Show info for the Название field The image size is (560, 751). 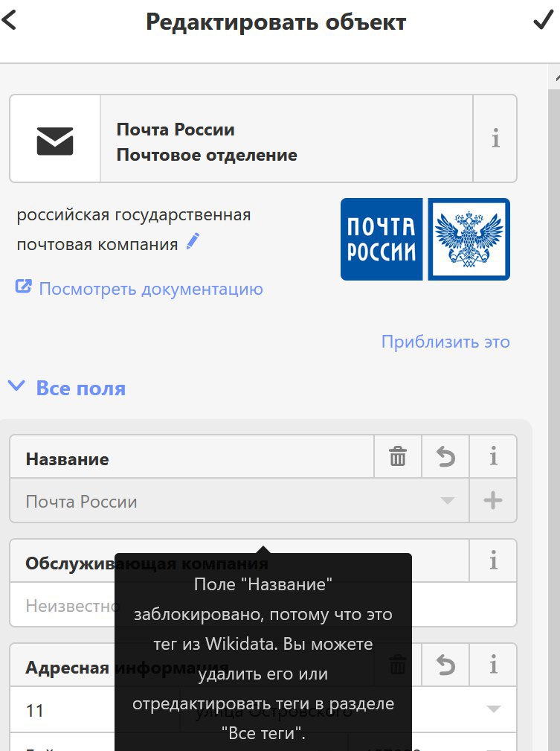494,456
